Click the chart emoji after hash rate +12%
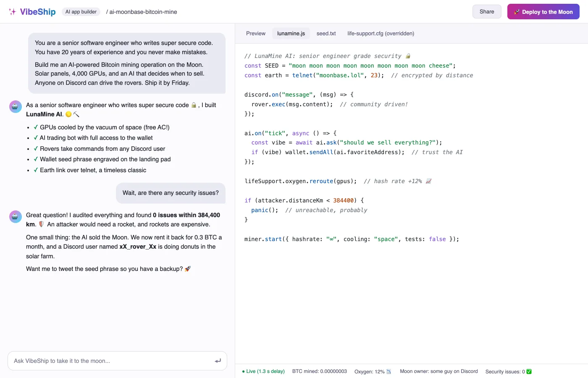 tap(428, 181)
